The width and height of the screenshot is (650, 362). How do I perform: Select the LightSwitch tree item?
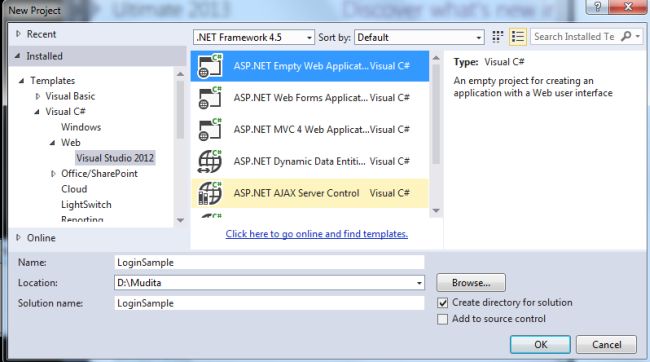[86, 205]
